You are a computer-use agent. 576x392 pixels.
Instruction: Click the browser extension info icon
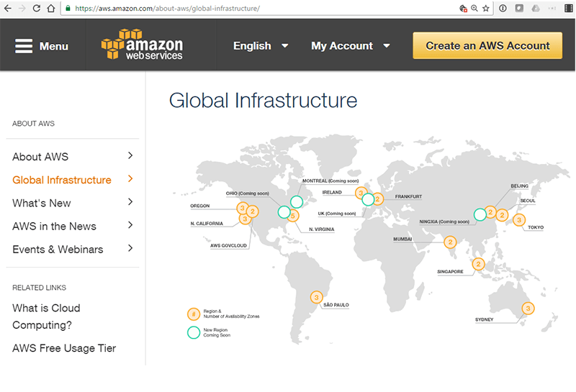tap(503, 8)
